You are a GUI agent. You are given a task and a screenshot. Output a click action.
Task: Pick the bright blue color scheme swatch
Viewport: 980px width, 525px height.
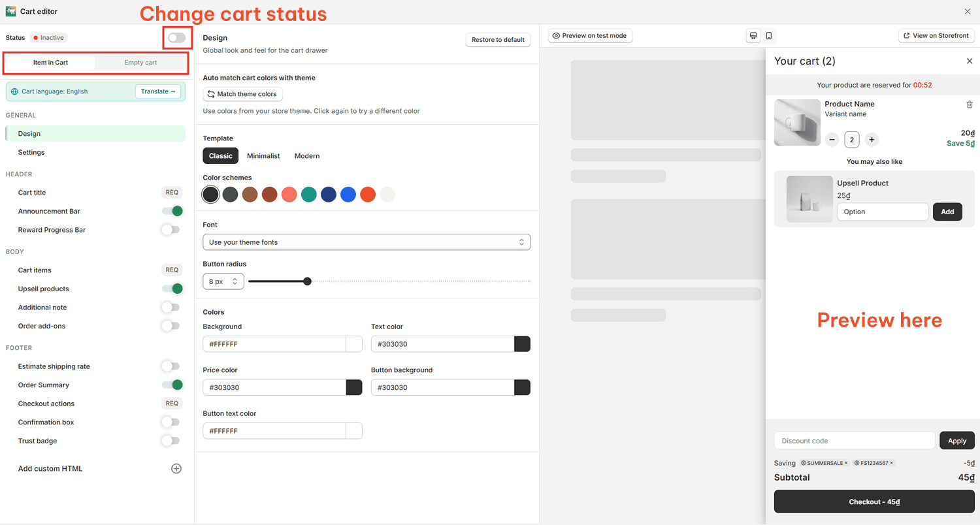pos(348,195)
